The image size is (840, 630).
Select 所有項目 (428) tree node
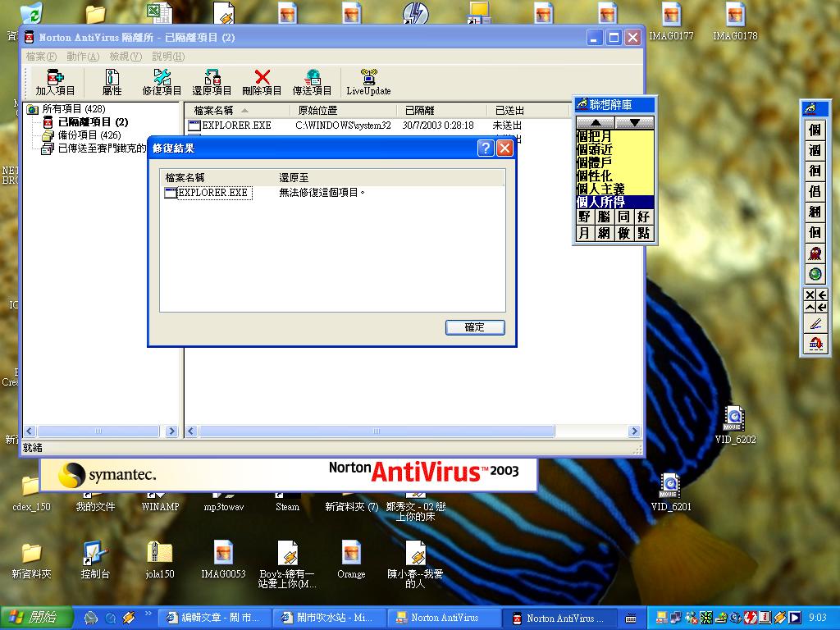pyautogui.click(x=73, y=109)
